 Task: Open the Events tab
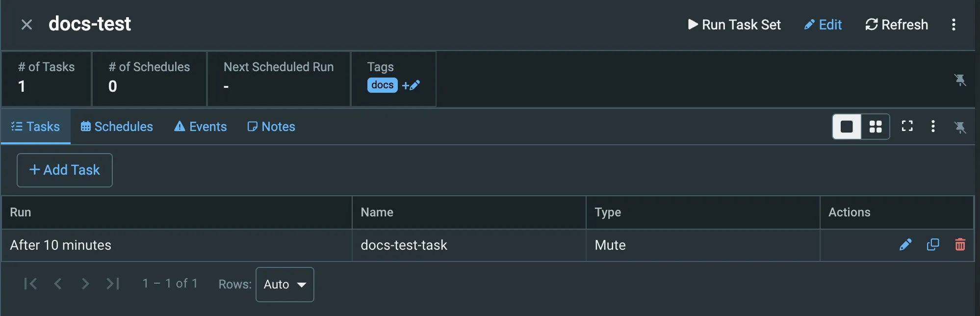(x=201, y=127)
